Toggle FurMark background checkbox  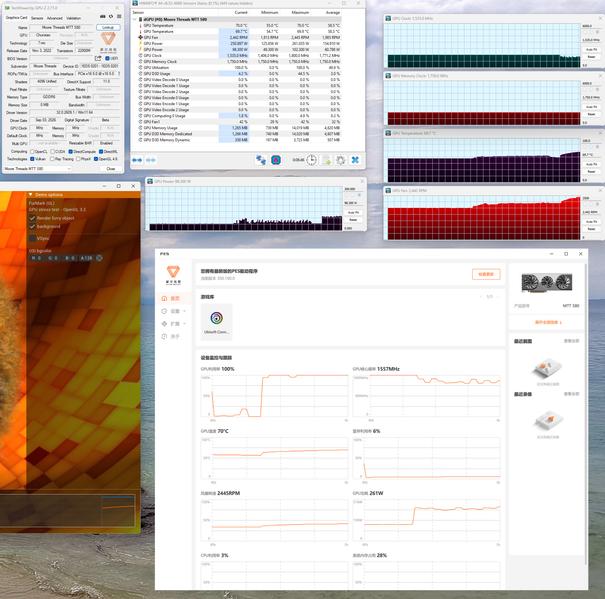tap(32, 227)
